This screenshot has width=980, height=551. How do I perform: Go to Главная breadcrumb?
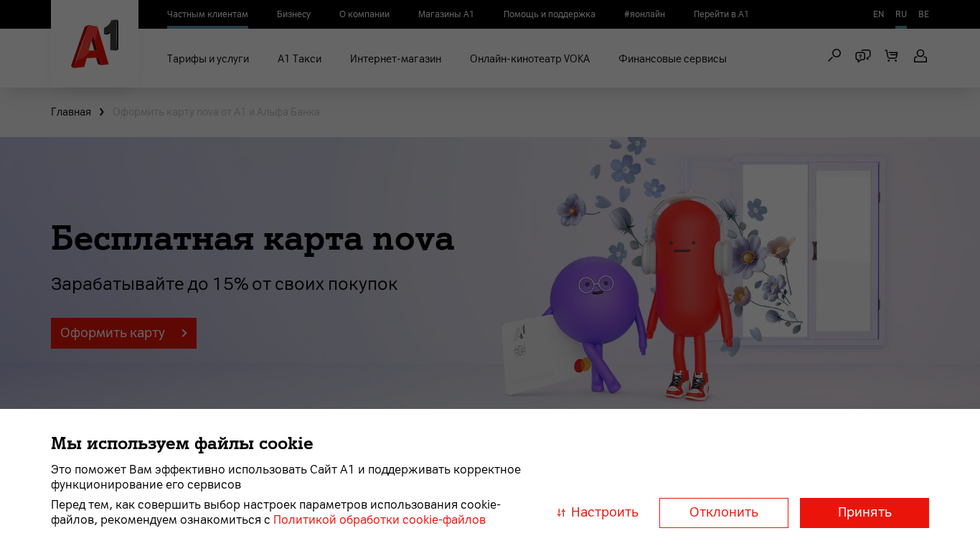coord(71,112)
